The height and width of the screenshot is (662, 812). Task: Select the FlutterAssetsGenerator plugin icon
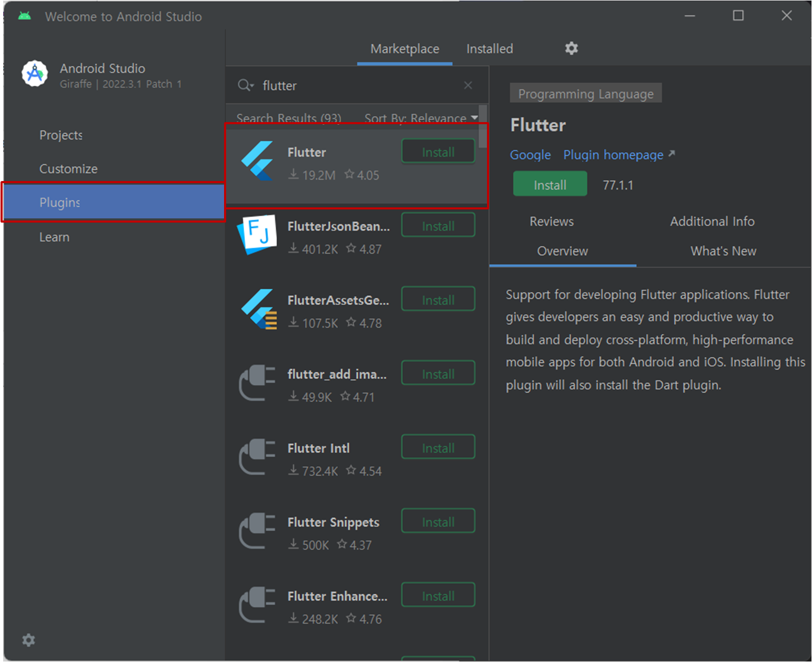click(258, 309)
